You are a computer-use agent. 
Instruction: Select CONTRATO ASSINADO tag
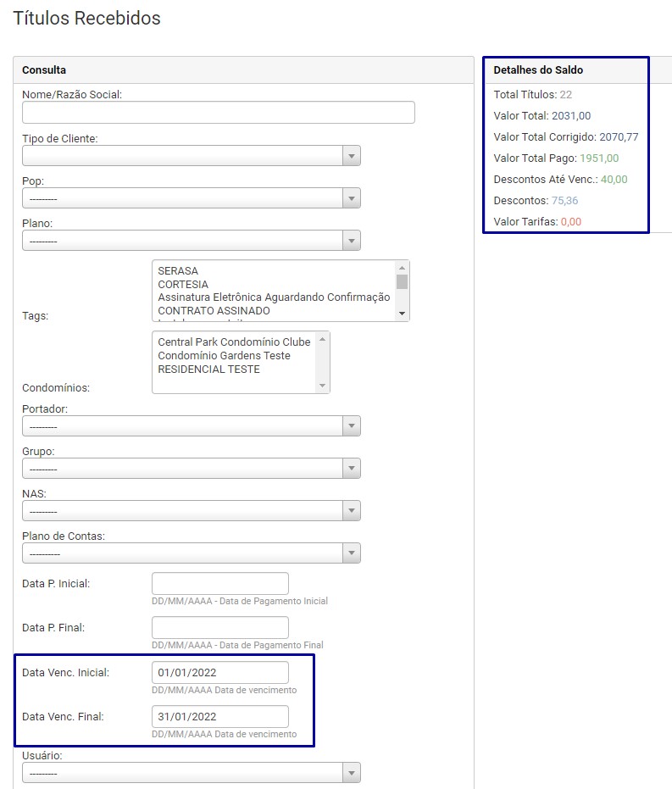pyautogui.click(x=214, y=311)
